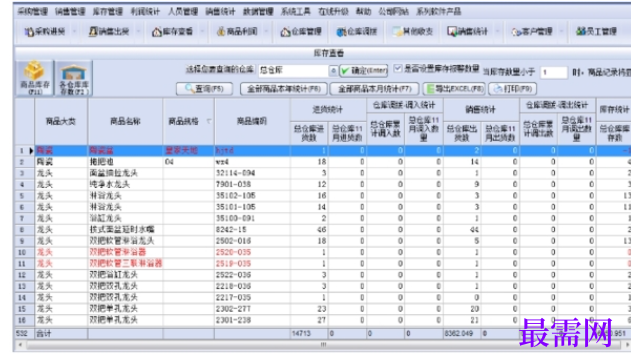Open the 销售统计 toolbar icon
The image size is (631, 364).
click(468, 31)
